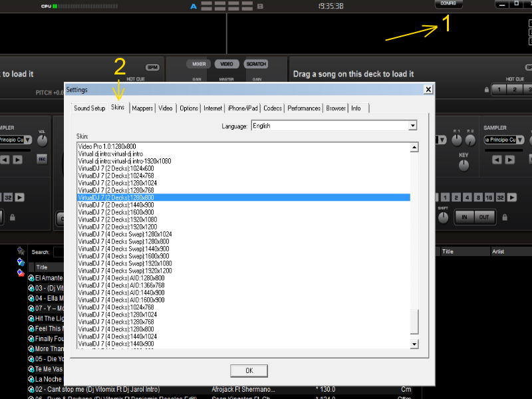Set loop IN point on right deck
532x399 pixels.
[x=464, y=217]
